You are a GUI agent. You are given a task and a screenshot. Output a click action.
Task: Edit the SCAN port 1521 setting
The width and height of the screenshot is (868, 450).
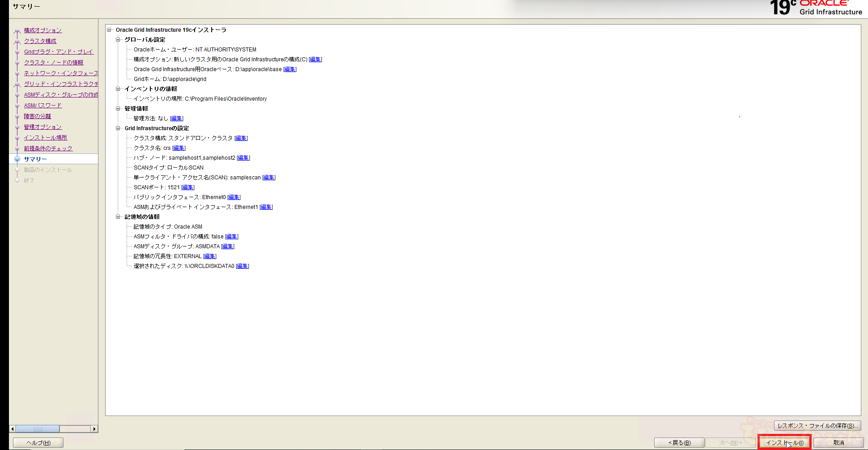[188, 187]
